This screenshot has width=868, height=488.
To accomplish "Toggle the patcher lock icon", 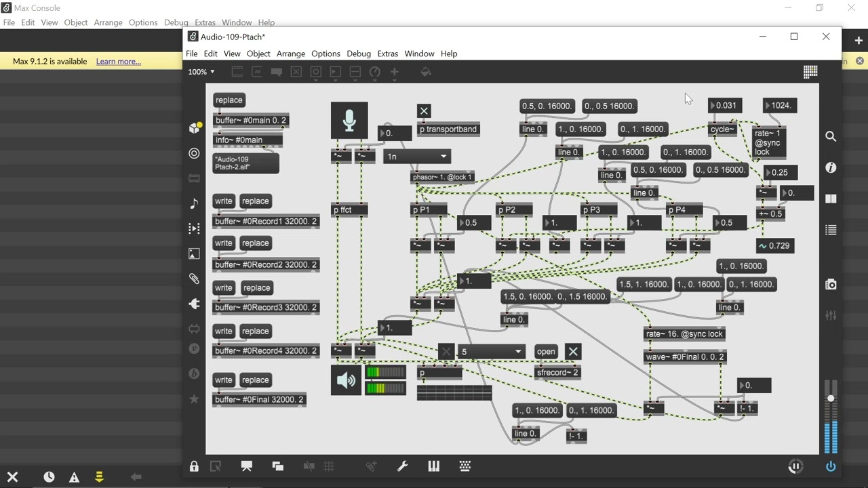I will coord(195,466).
